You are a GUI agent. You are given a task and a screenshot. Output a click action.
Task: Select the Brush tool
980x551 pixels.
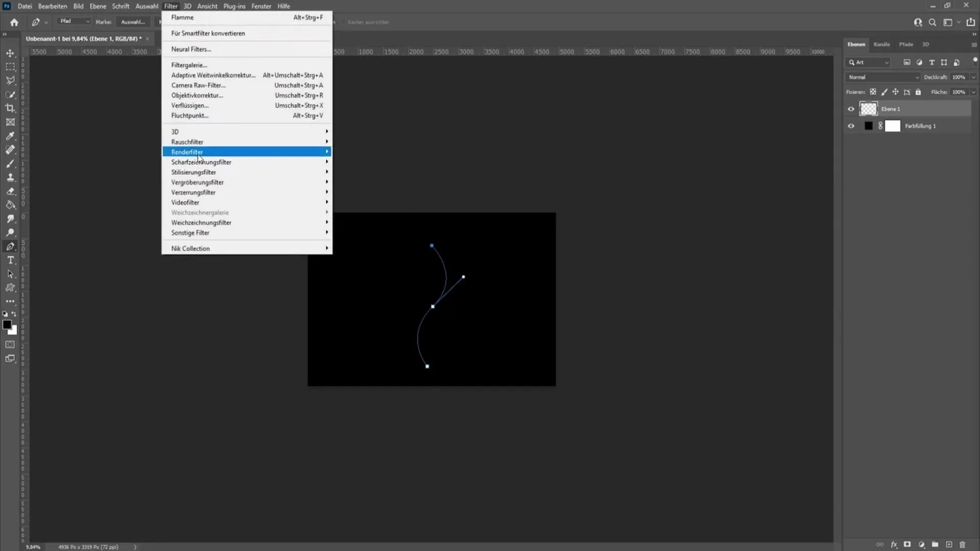coord(10,164)
